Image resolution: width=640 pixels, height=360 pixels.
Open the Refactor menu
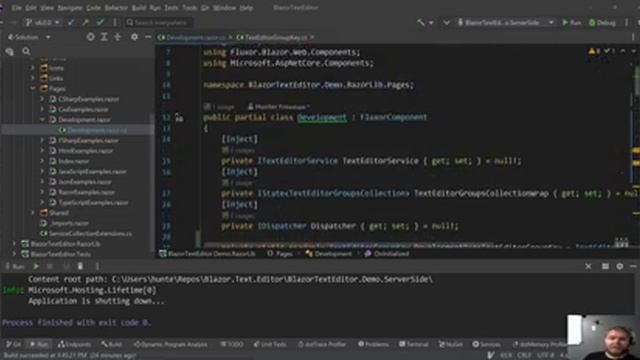click(x=116, y=8)
